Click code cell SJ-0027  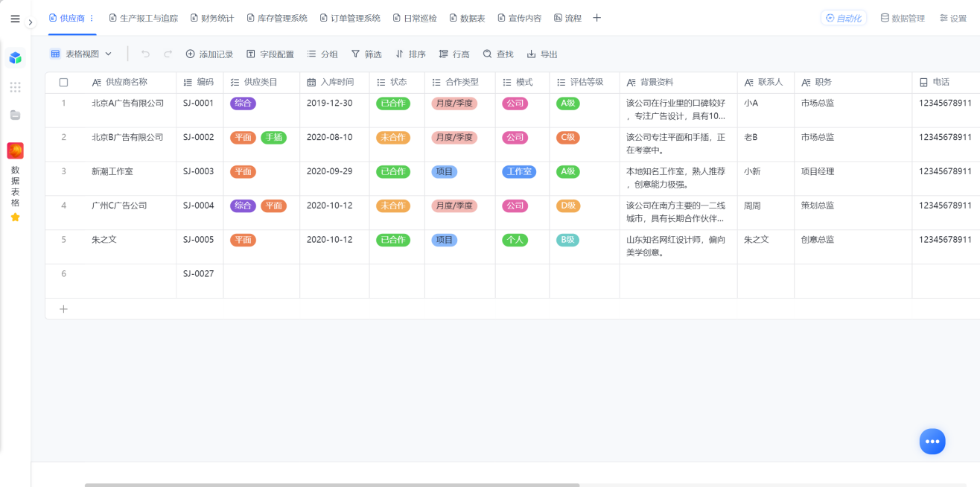pyautogui.click(x=200, y=281)
